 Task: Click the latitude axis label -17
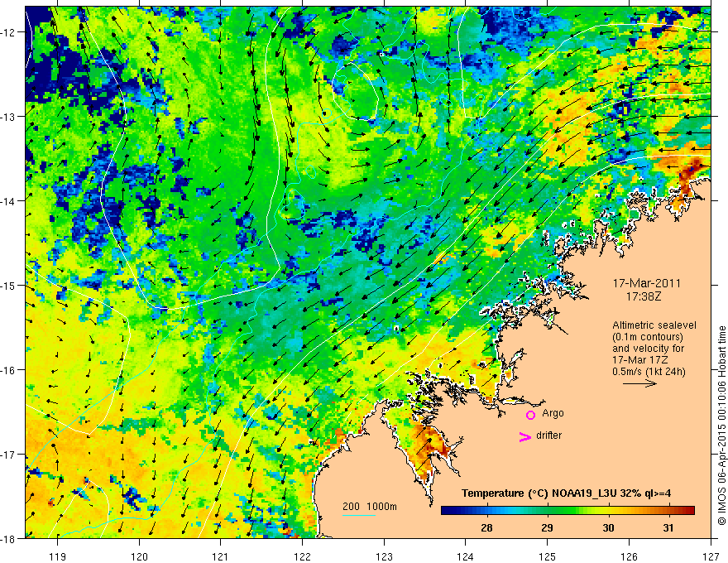pyautogui.click(x=9, y=455)
